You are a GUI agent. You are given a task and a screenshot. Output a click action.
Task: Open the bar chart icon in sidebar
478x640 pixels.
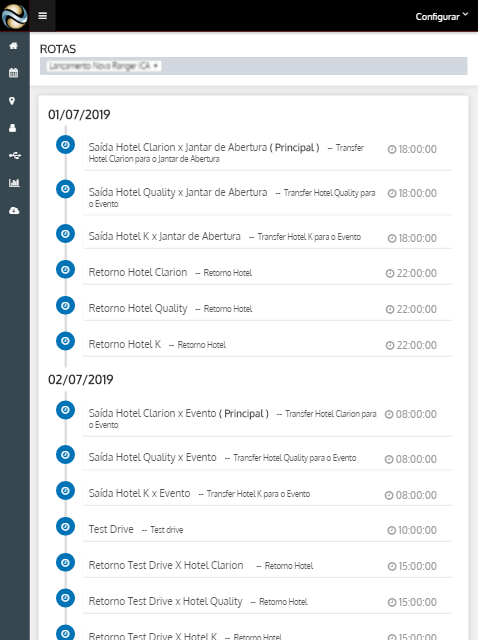(x=14, y=182)
